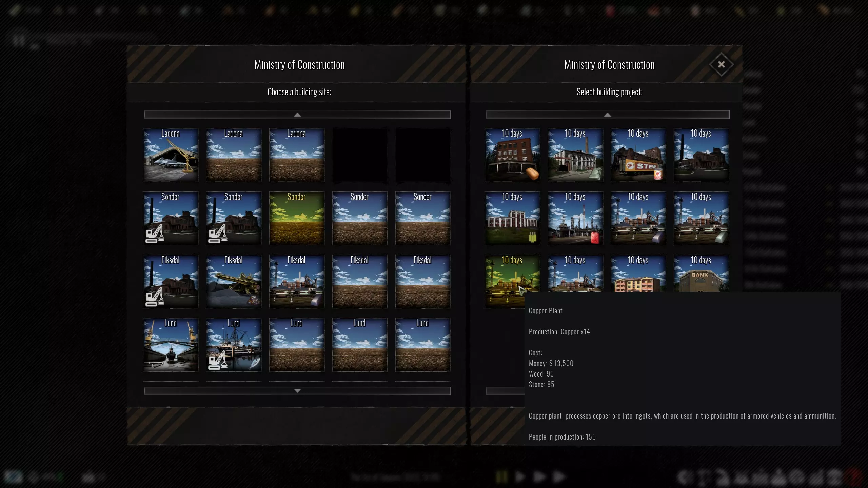Choose the highlighted yellow Sonder empty plot
The image size is (868, 488).
[x=297, y=218]
